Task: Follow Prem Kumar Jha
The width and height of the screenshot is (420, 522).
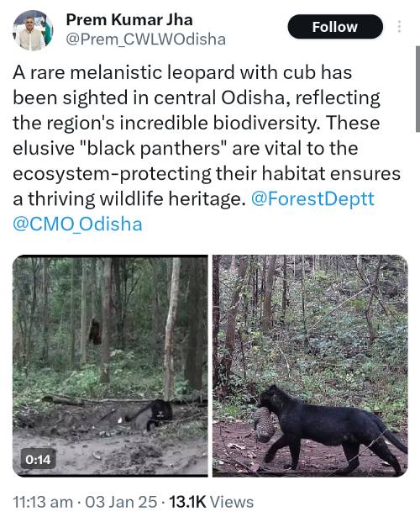Action: pyautogui.click(x=335, y=27)
